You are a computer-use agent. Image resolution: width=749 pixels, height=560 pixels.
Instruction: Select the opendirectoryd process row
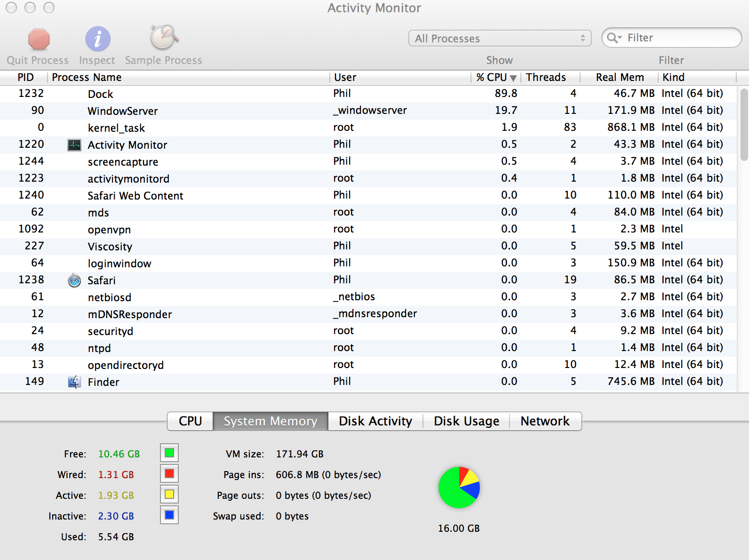click(368, 365)
